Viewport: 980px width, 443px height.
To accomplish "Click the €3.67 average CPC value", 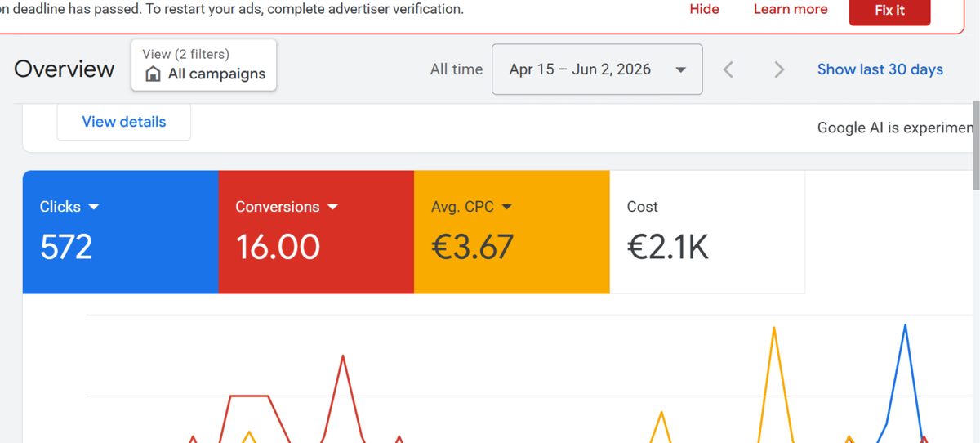I will (x=473, y=247).
